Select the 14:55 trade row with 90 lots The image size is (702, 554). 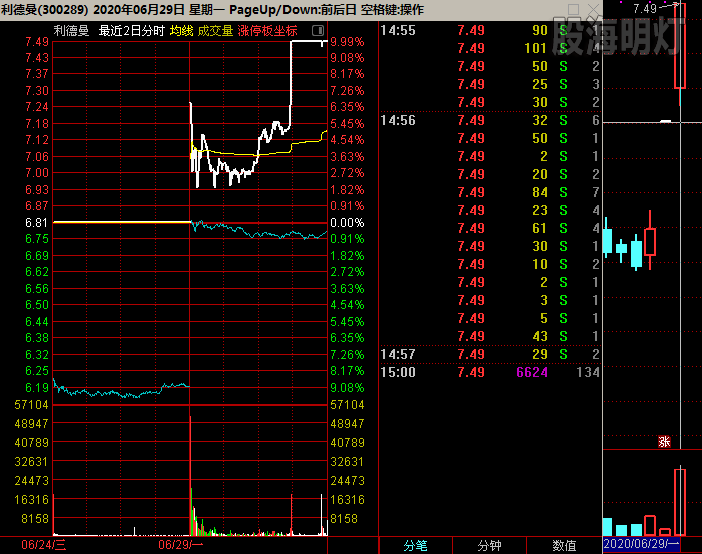click(490, 30)
